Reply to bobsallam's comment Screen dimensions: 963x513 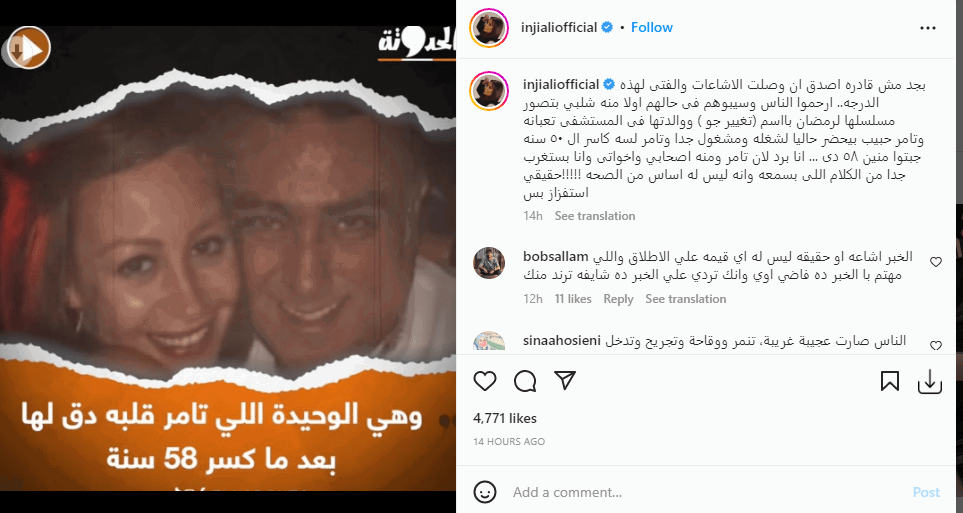point(618,299)
